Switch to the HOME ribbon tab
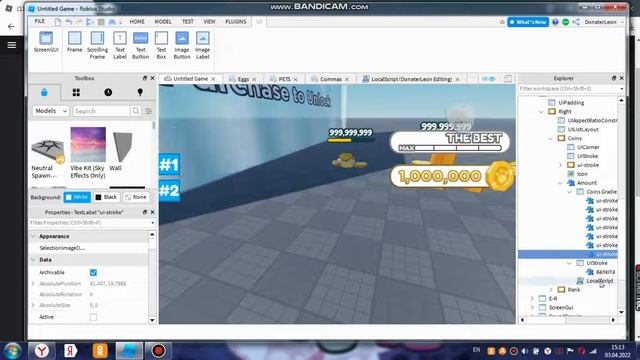 tap(137, 22)
